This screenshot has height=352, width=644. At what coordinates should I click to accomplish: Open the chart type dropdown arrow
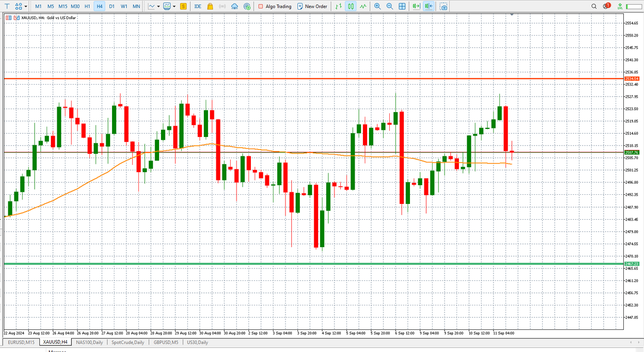point(158,6)
